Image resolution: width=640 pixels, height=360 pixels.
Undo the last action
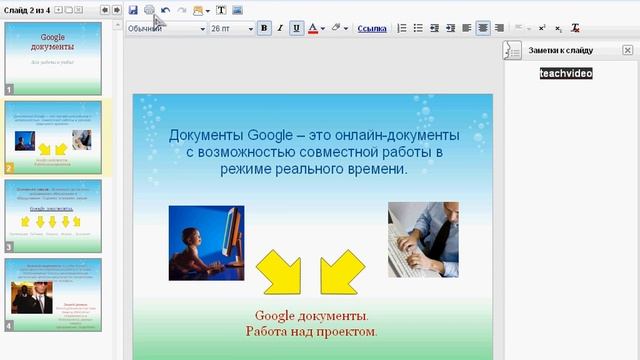coord(165,10)
